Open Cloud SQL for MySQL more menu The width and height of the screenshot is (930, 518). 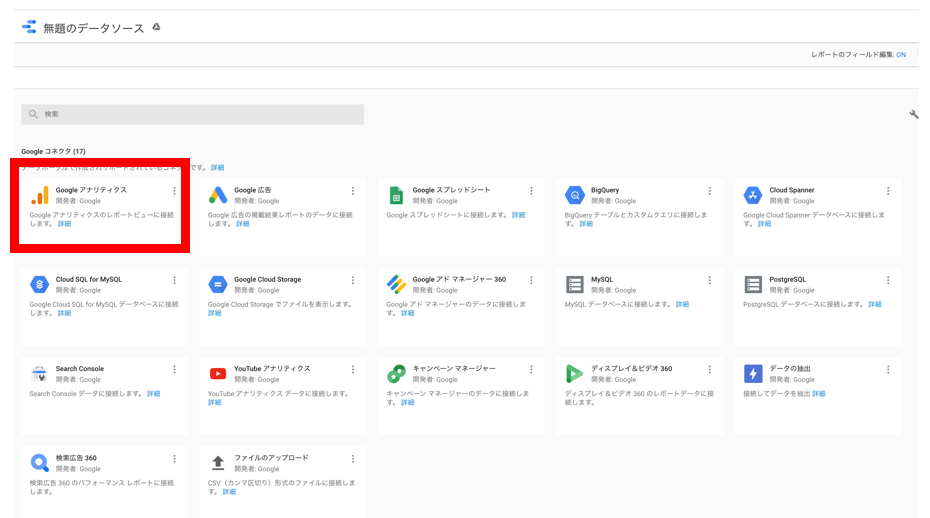point(174,280)
